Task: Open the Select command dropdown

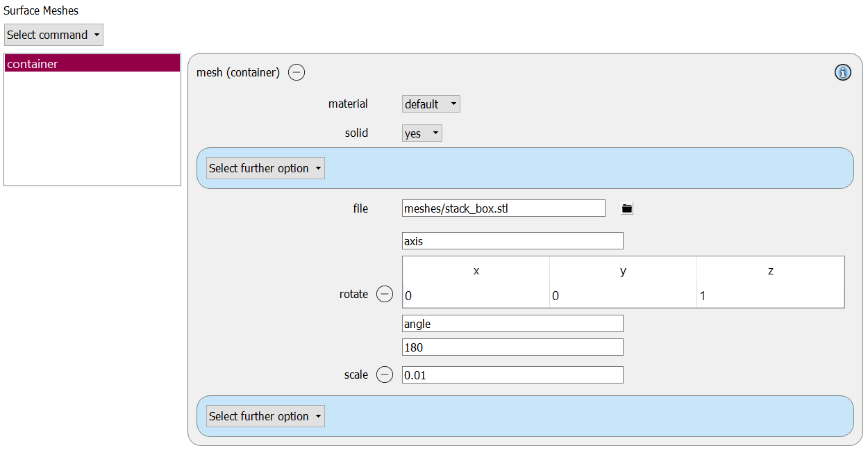Action: (x=53, y=35)
